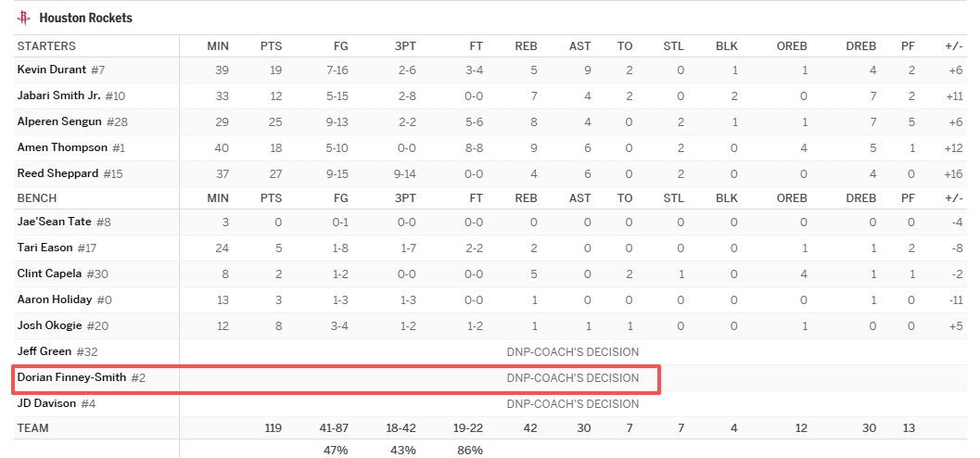Open Josh Okogie's profile
980x458 pixels.
(x=50, y=325)
